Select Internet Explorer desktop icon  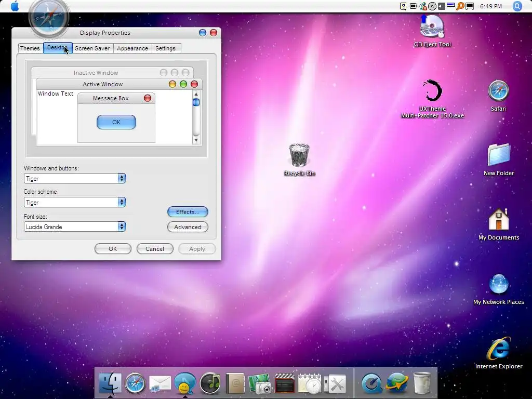499,353
